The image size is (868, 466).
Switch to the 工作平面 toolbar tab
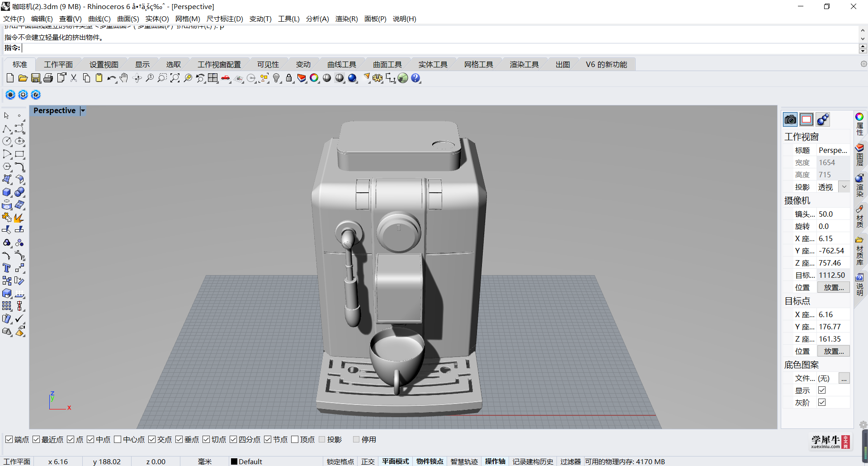pos(58,65)
